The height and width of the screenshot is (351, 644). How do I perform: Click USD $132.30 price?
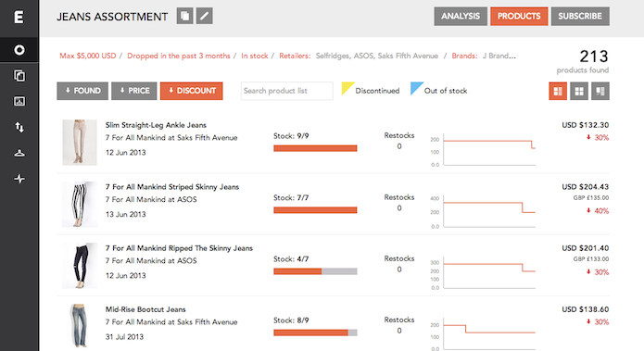click(586, 125)
